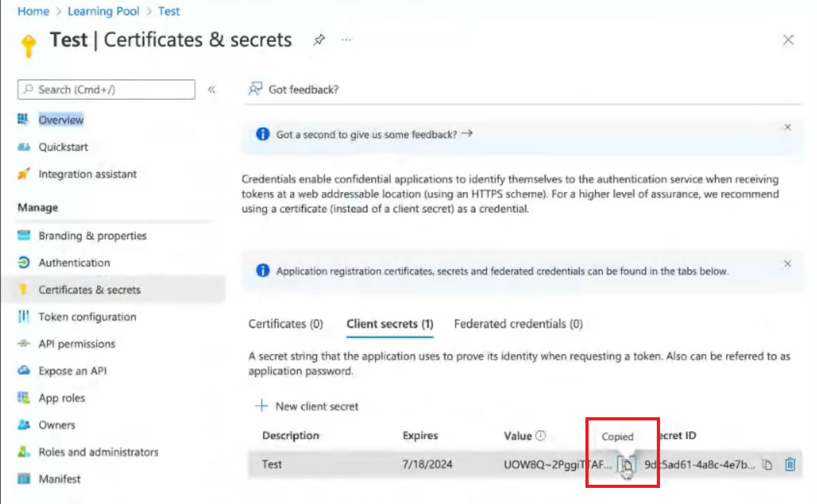Viewport: 817px width, 504px height.
Task: Open the more options ellipsis in header
Action: tap(347, 40)
